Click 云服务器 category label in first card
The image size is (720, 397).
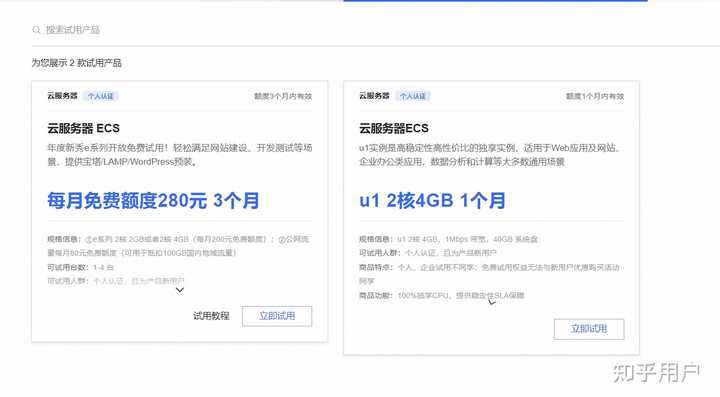[x=62, y=96]
